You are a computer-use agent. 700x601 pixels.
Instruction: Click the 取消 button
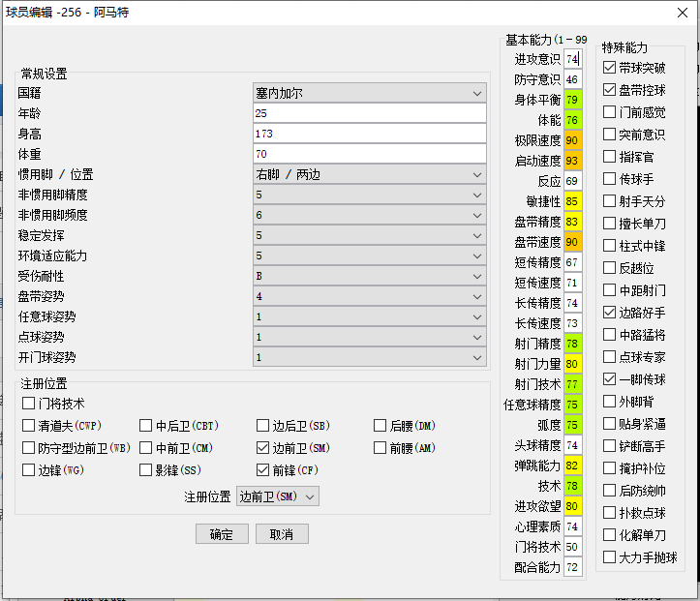[x=282, y=534]
